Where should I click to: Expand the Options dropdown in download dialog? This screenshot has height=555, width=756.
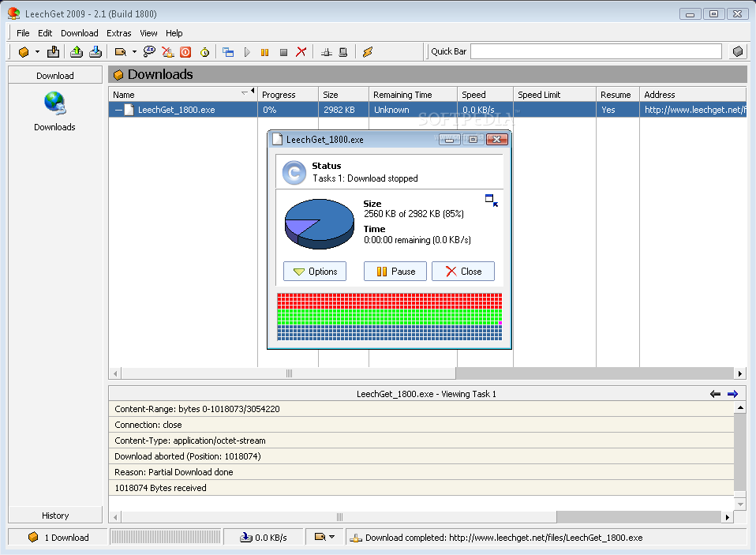click(314, 271)
